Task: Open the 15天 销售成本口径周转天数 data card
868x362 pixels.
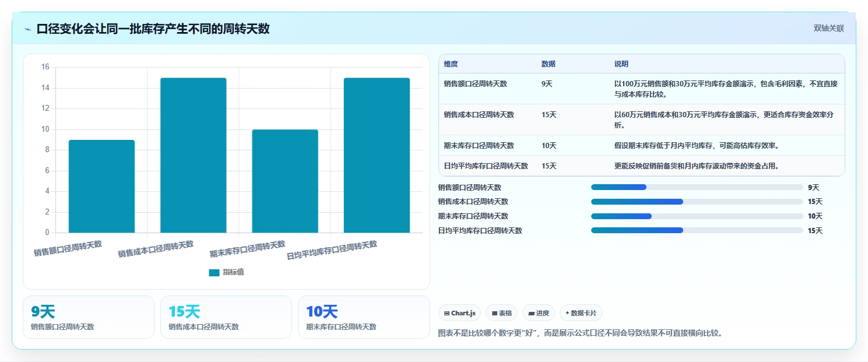Action: [226, 317]
